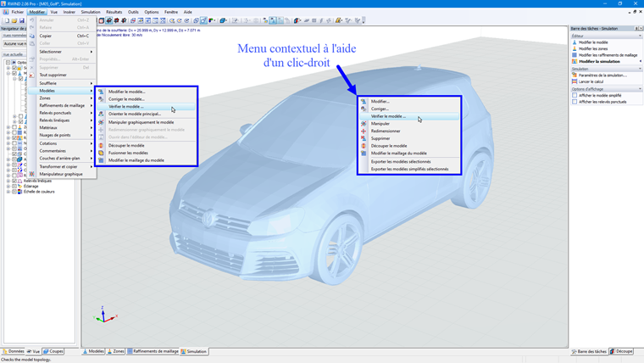
Task: Switch to the Découpe tab at bottom right
Action: (x=621, y=351)
